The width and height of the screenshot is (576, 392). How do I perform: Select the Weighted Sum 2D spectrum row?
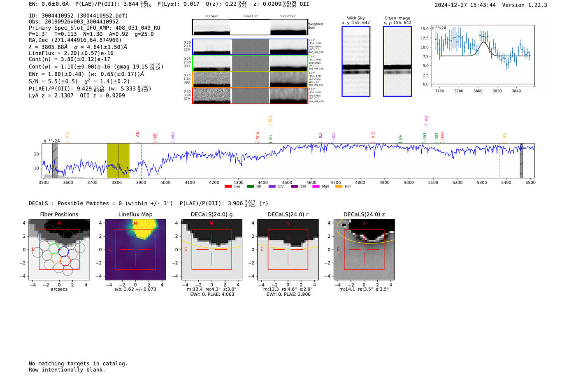(x=250, y=27)
